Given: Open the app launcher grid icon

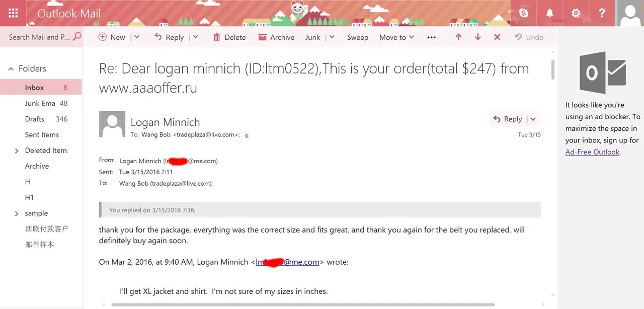Looking at the screenshot, I should (x=14, y=13).
